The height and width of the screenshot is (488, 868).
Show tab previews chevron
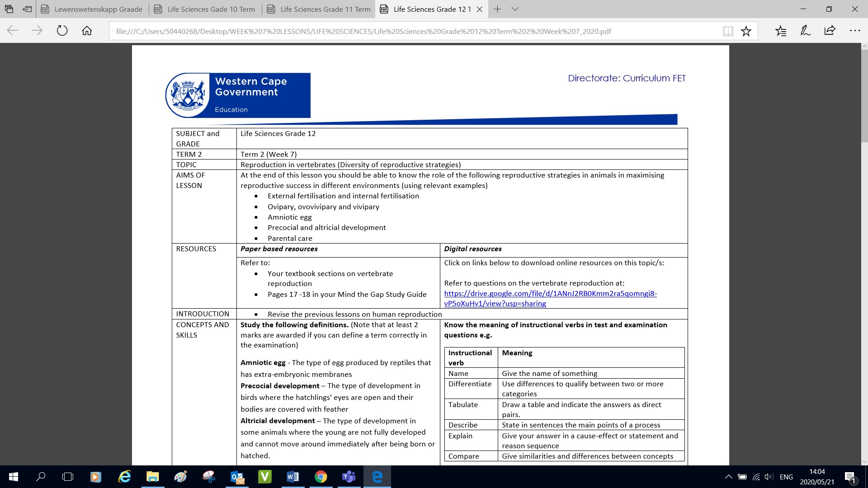[515, 9]
